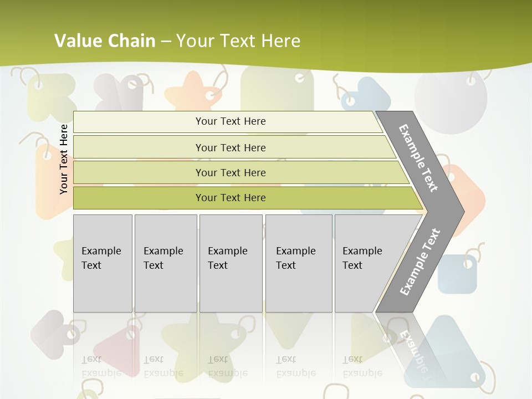Select the topmost "Your Text Here" bar
This screenshot has height=399, width=532.
(231, 121)
